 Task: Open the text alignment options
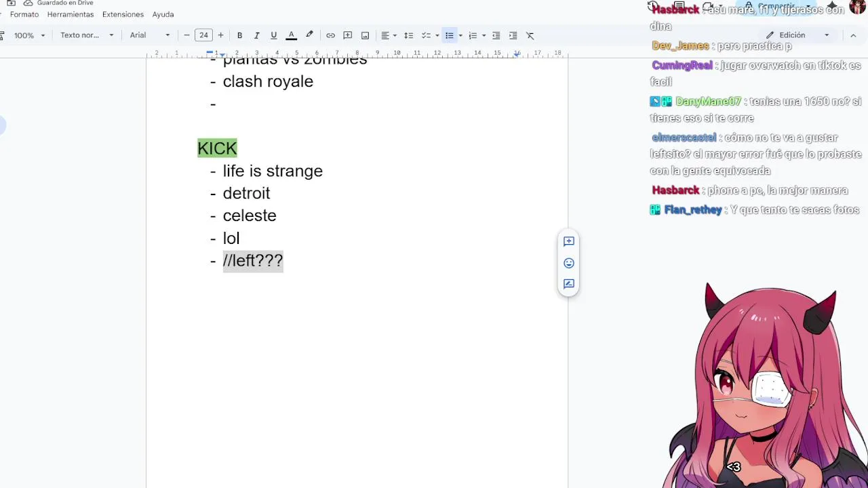tap(389, 35)
